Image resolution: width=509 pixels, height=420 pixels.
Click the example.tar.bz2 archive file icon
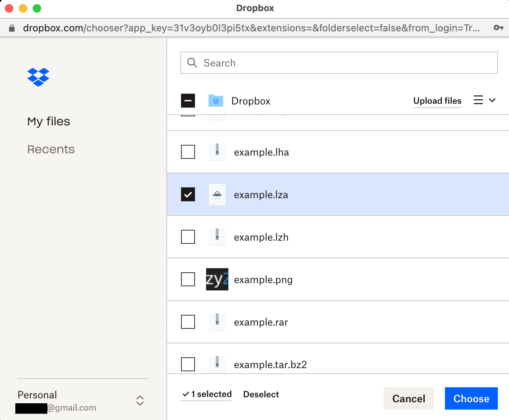point(217,364)
